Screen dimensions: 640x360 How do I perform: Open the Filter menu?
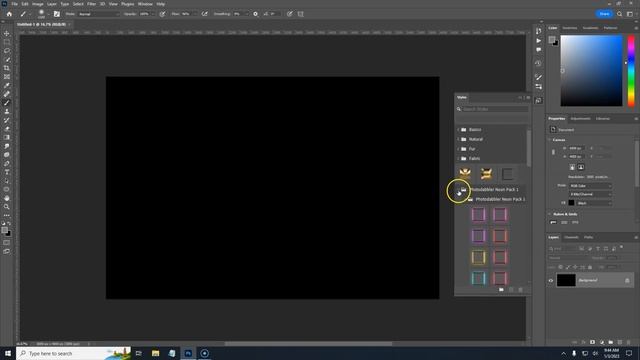91,4
